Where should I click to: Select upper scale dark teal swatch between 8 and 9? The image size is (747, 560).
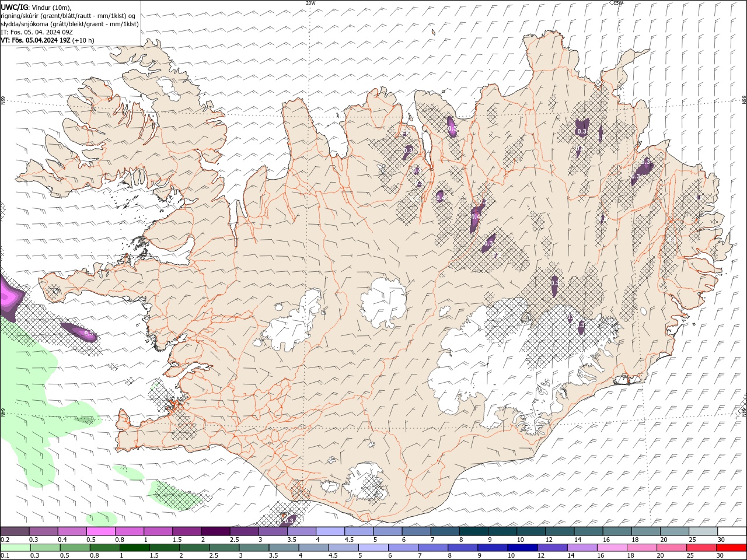[474, 531]
